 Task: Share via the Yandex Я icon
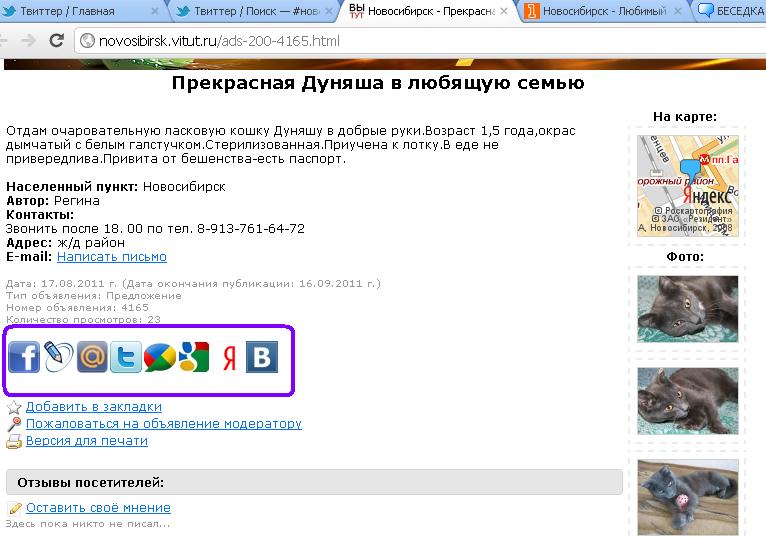[229, 358]
